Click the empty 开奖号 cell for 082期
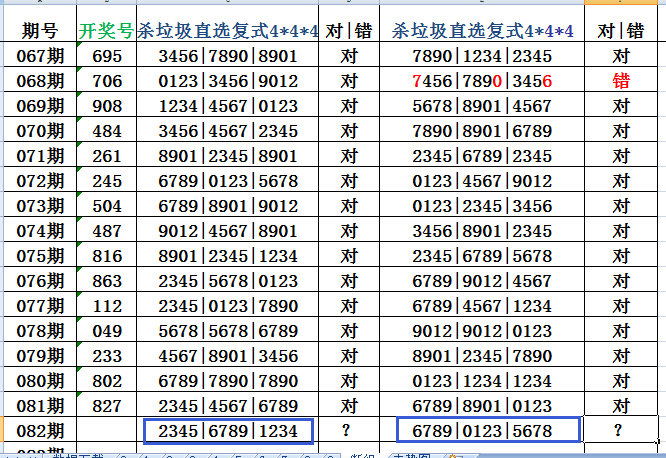 point(107,431)
